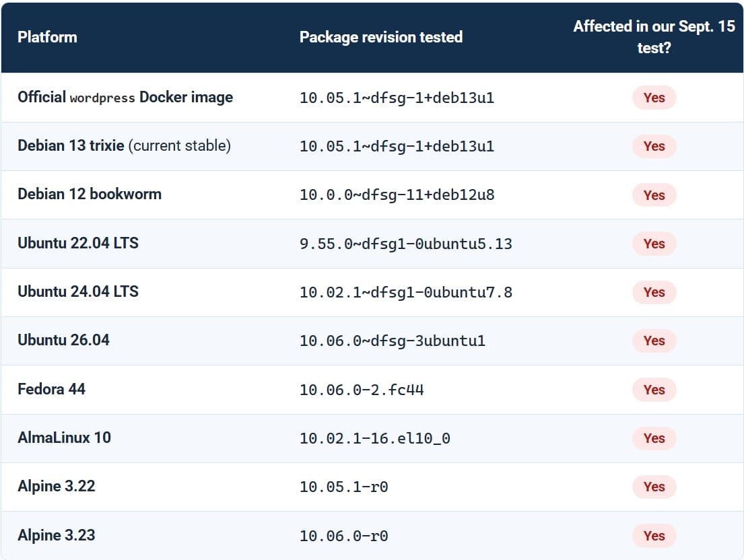Click the Affected in our Sept. 15 test header
The image size is (744, 560).
pyautogui.click(x=654, y=37)
